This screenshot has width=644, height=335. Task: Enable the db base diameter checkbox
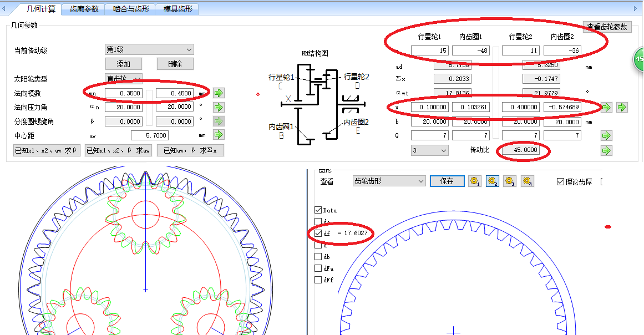point(318,257)
